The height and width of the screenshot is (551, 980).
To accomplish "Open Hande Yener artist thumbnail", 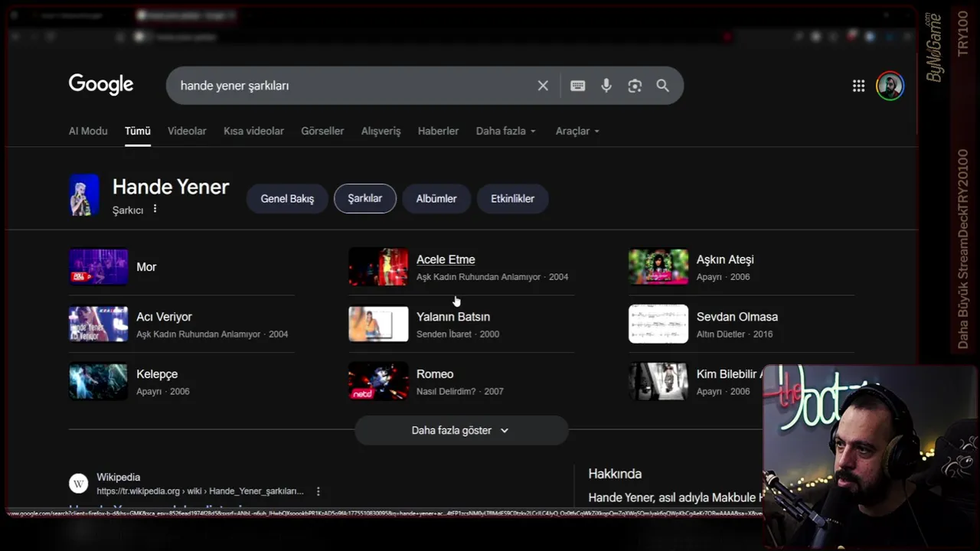I will click(x=84, y=195).
